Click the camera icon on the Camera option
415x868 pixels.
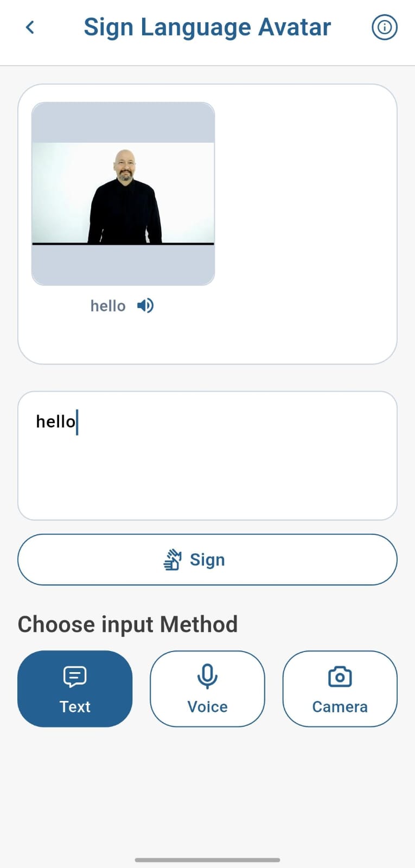(x=340, y=676)
